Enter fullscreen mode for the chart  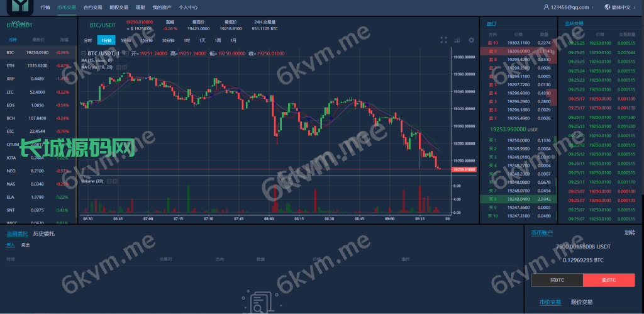[443, 40]
